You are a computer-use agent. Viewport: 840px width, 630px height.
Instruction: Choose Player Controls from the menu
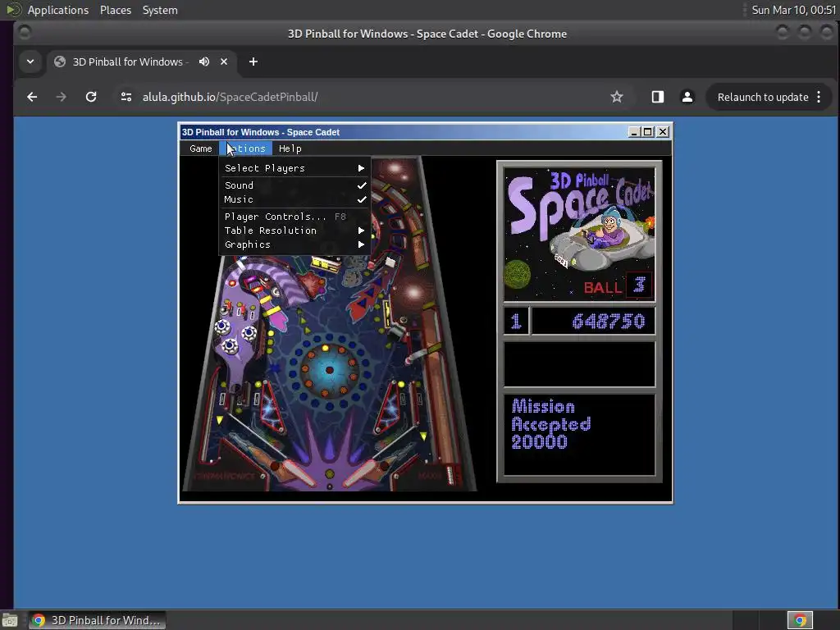(x=276, y=217)
